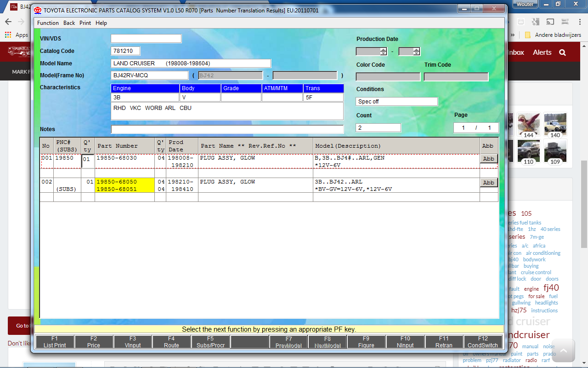Click the 3B engine value cell
The image size is (588, 368).
145,98
